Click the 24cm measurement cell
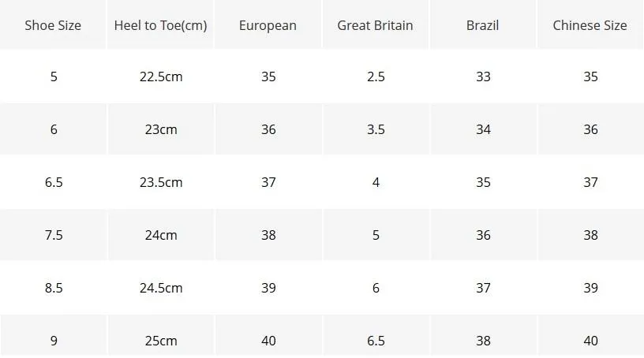Screen dimensions: 644x358 [x=160, y=235]
